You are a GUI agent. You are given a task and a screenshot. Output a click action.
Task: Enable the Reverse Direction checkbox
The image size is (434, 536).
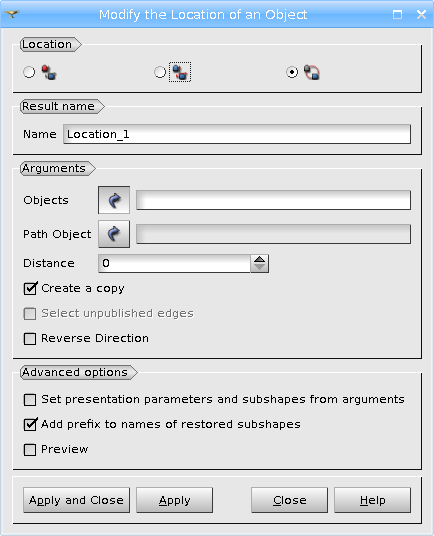[30, 339]
